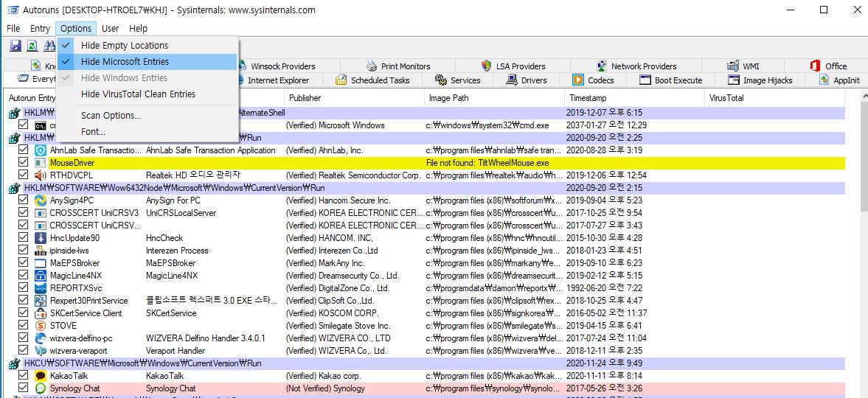Click the MagicLine4NX lock icon

41,276
